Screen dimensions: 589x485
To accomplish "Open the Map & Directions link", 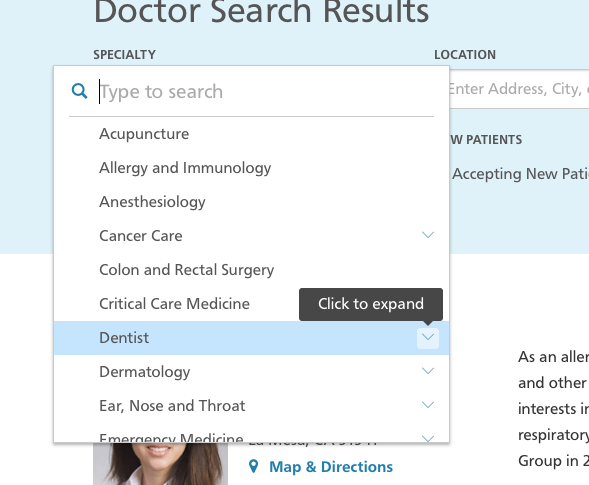I will coord(331,467).
